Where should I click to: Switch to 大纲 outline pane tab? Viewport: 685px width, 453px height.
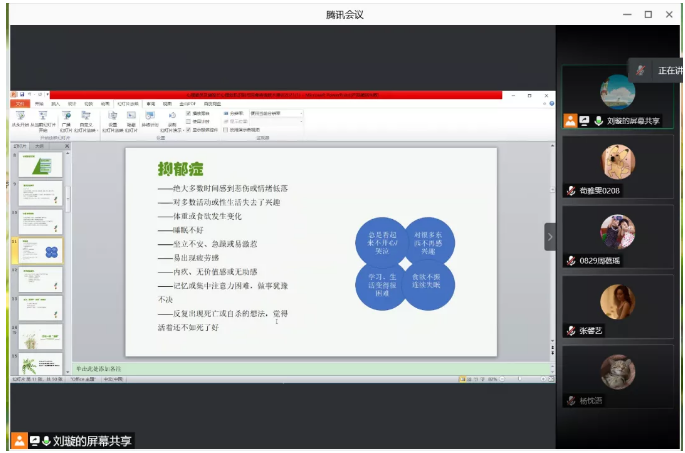tap(39, 146)
